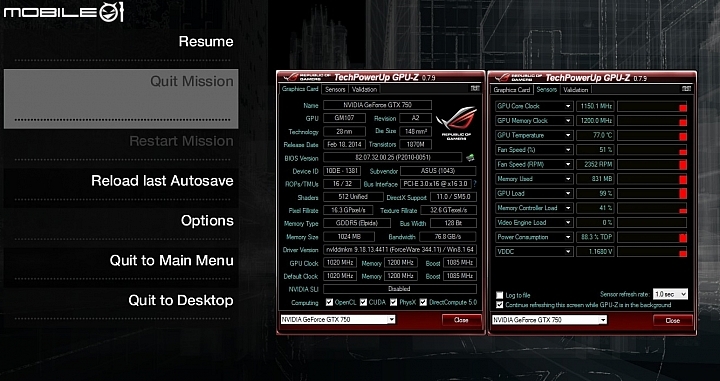
Task: Toggle the PhysX checkbox
Action: pyautogui.click(x=394, y=302)
